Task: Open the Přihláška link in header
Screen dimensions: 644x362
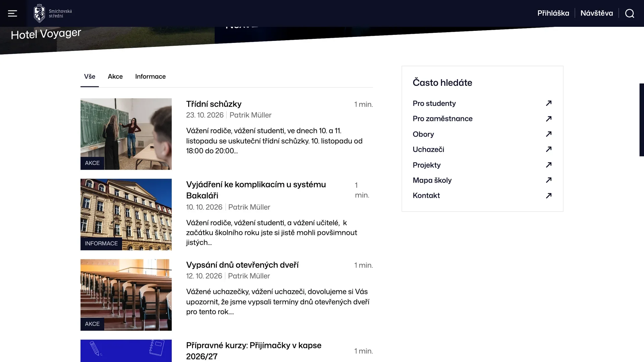Action: pos(553,13)
